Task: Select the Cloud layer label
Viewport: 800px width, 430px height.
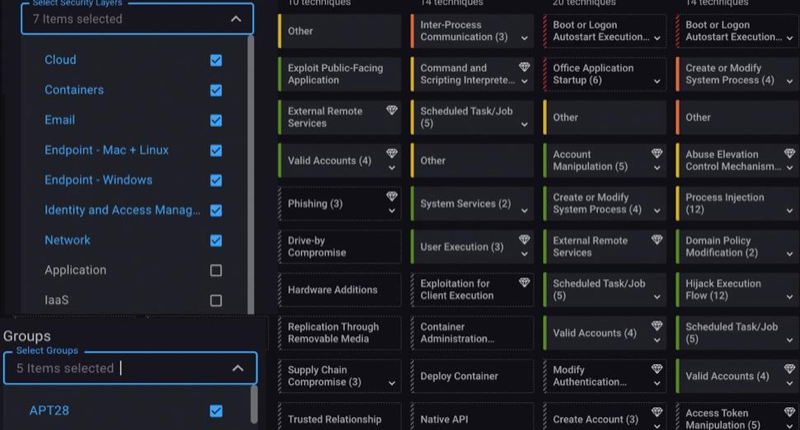Action: point(60,60)
